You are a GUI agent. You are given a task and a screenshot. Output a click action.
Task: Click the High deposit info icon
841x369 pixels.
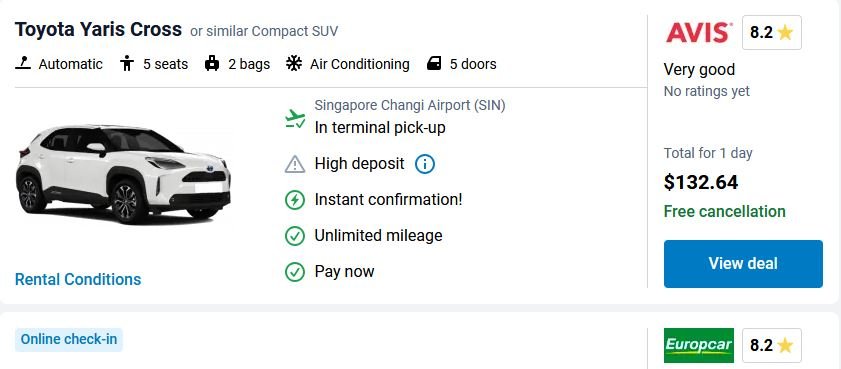pyautogui.click(x=425, y=164)
